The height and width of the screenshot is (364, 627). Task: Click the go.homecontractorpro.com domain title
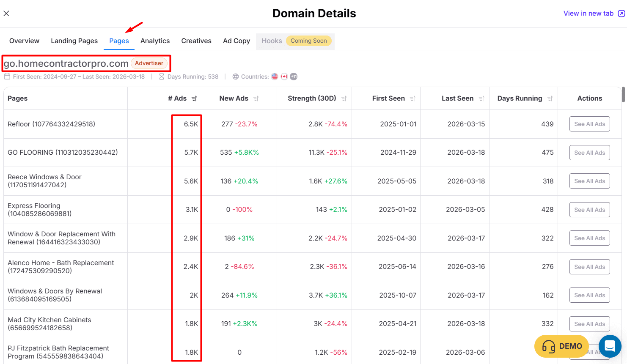coord(66,63)
